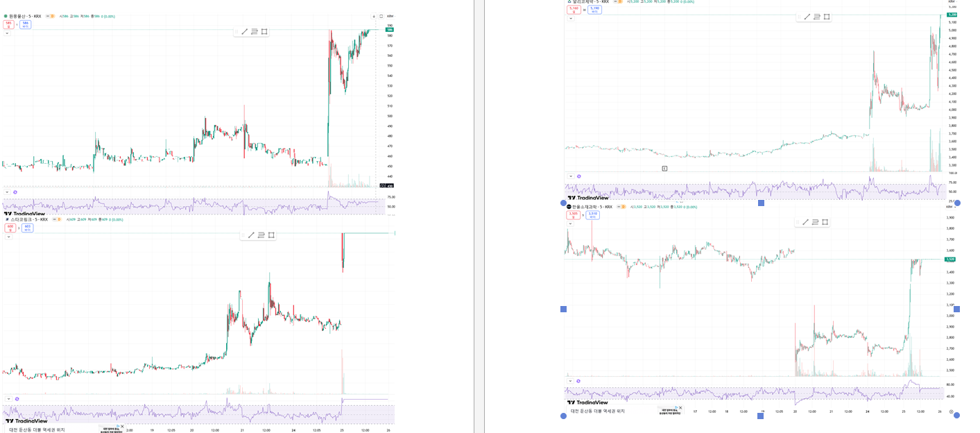Click the blue 601 buy button
This screenshot has height=433, width=980.
[27, 228]
